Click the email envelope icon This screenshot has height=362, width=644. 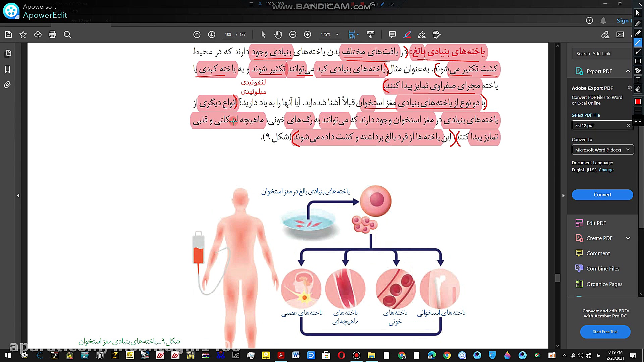(620, 35)
